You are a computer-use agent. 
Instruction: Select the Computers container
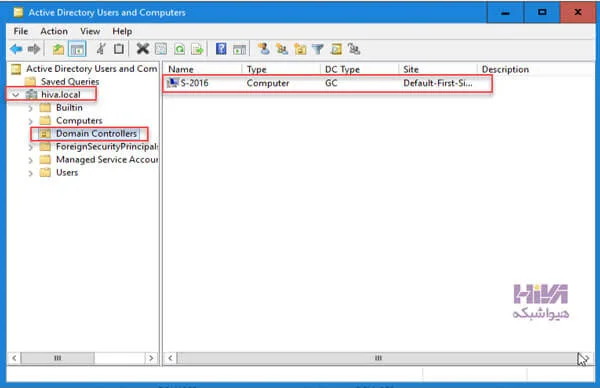[x=79, y=121]
